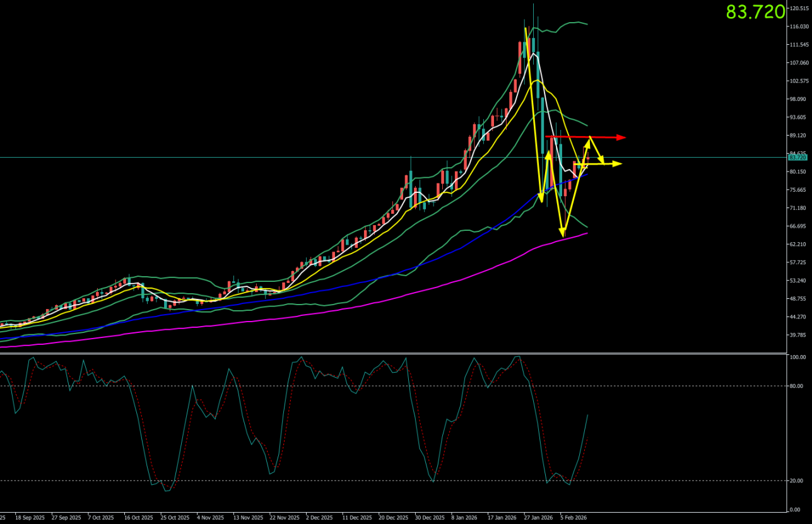This screenshot has height=524, width=812.
Task: Select the 16 Oct 2025 date label
Action: [138, 517]
